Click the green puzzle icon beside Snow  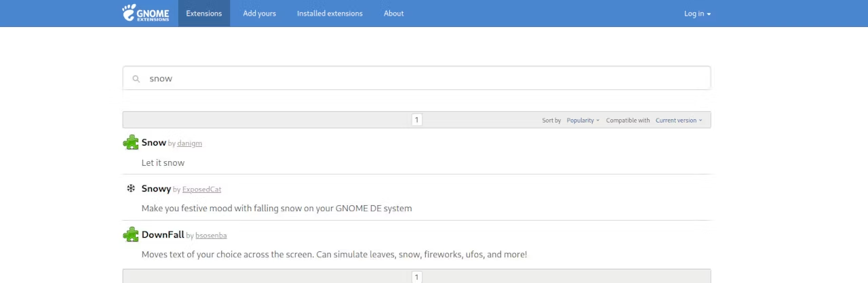[x=131, y=142]
